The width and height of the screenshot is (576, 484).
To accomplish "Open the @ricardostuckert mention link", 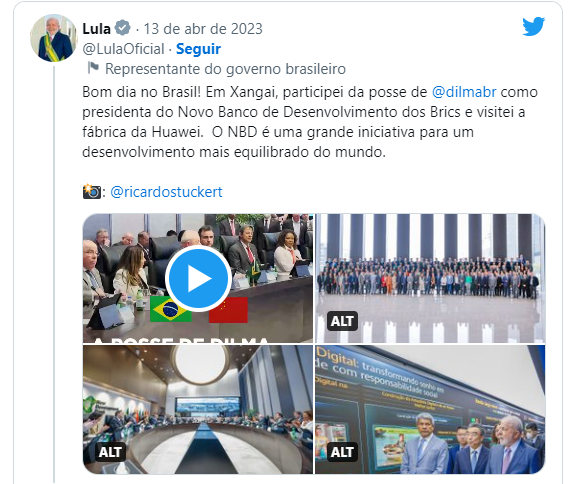I will point(166,192).
